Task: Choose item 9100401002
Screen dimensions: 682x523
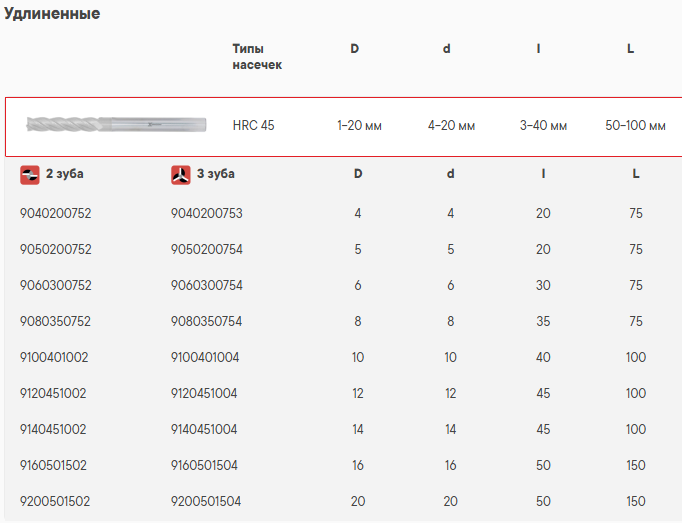Action: click(53, 357)
